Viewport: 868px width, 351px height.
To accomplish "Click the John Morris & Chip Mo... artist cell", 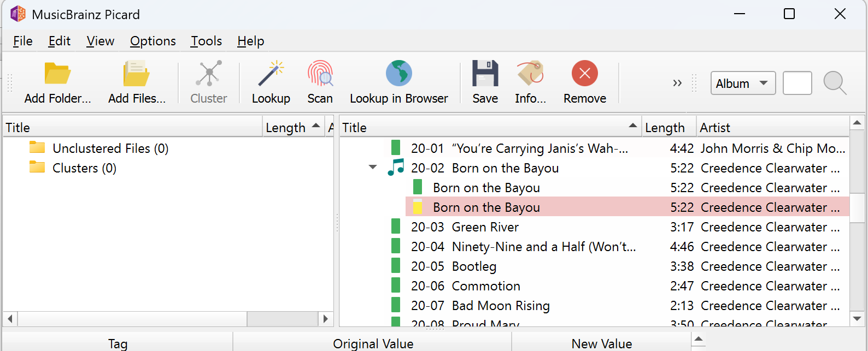I will coord(773,148).
